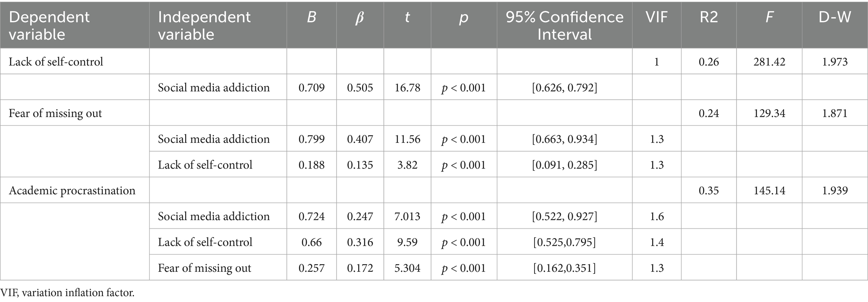
Task: Click the B value 0.188
Action: pos(311,165)
